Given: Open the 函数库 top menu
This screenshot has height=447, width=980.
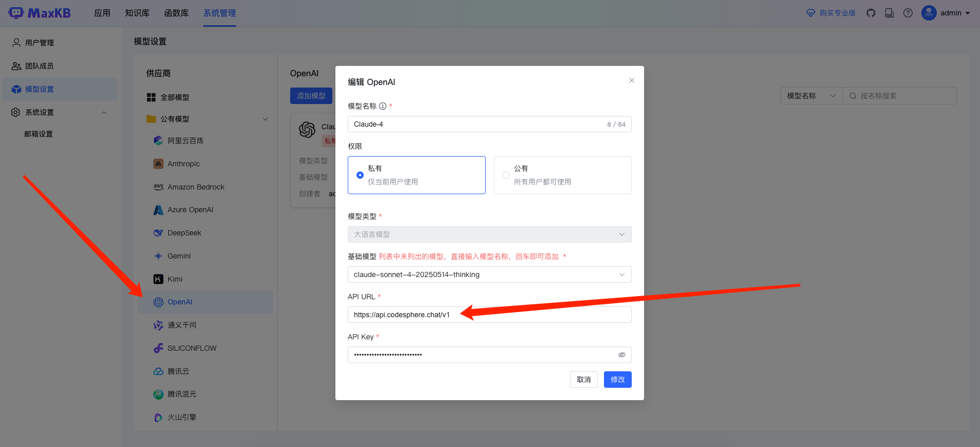Looking at the screenshot, I should tap(176, 13).
